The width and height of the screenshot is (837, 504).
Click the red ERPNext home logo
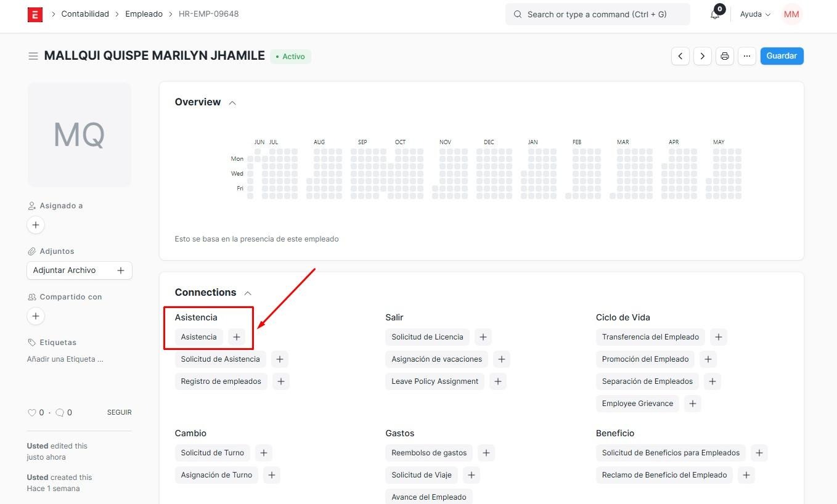pyautogui.click(x=35, y=14)
